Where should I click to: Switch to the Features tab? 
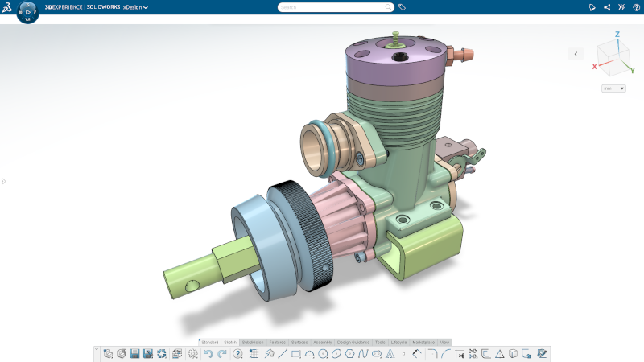pyautogui.click(x=277, y=342)
